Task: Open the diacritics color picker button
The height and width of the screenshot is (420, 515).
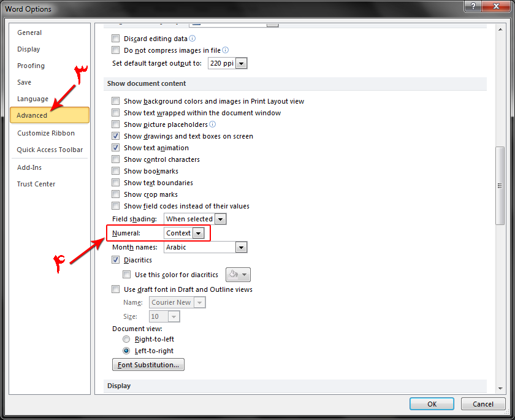Action: pos(238,275)
